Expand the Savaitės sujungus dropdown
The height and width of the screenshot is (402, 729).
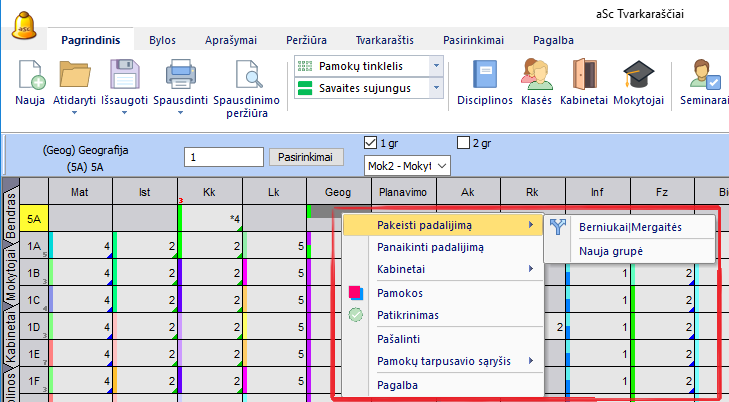click(x=435, y=88)
